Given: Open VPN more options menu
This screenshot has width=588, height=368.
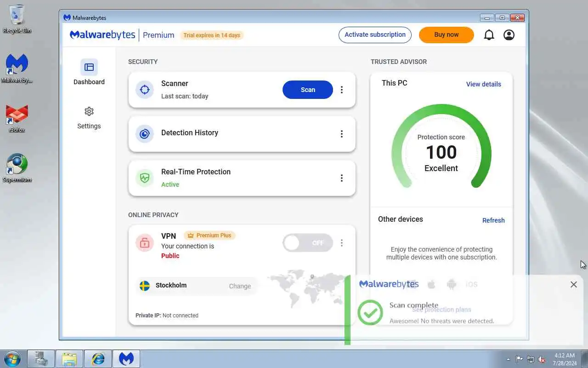Looking at the screenshot, I should [x=341, y=243].
